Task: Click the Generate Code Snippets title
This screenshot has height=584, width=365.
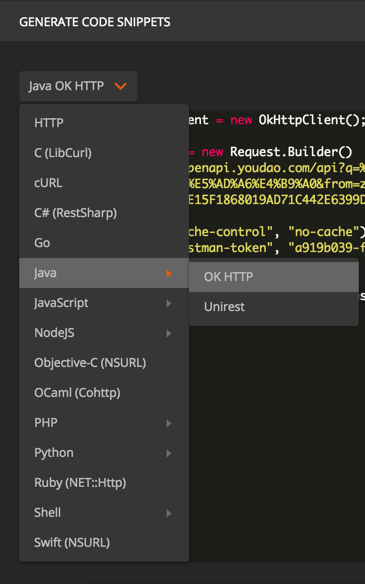Action: pyautogui.click(x=95, y=22)
